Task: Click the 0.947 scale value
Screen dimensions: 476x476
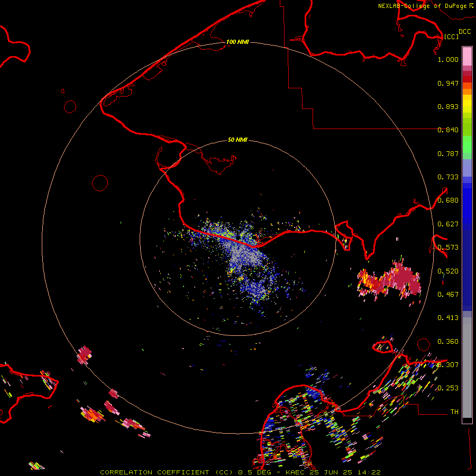Action: click(448, 83)
